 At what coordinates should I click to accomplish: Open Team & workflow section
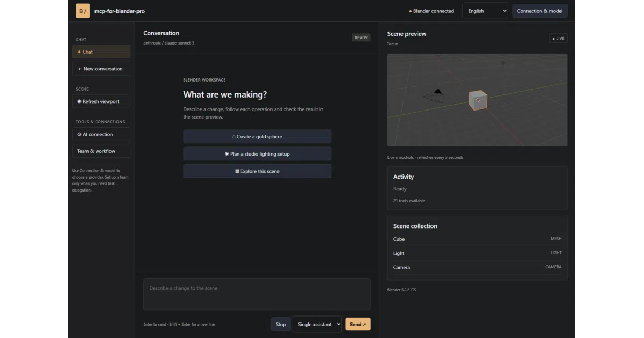tap(101, 151)
